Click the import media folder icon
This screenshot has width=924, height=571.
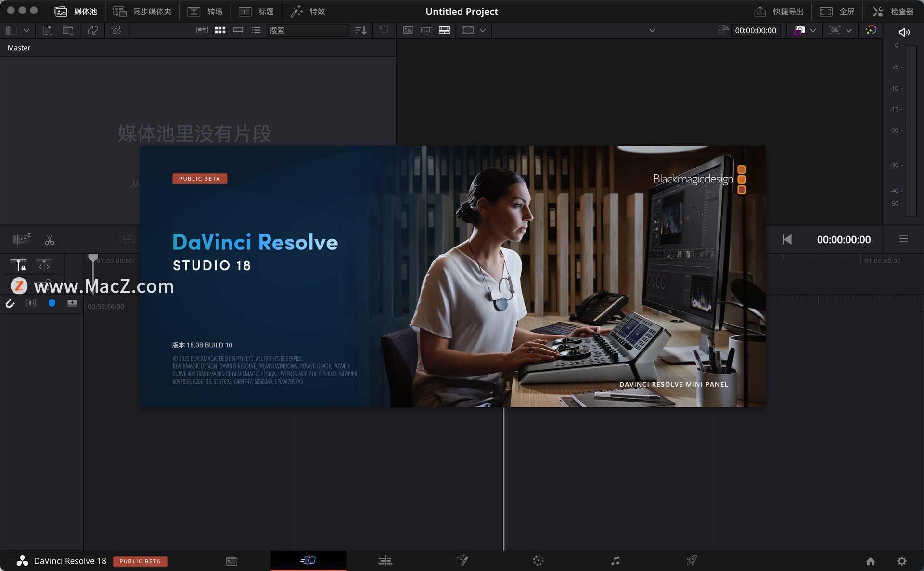(x=68, y=30)
